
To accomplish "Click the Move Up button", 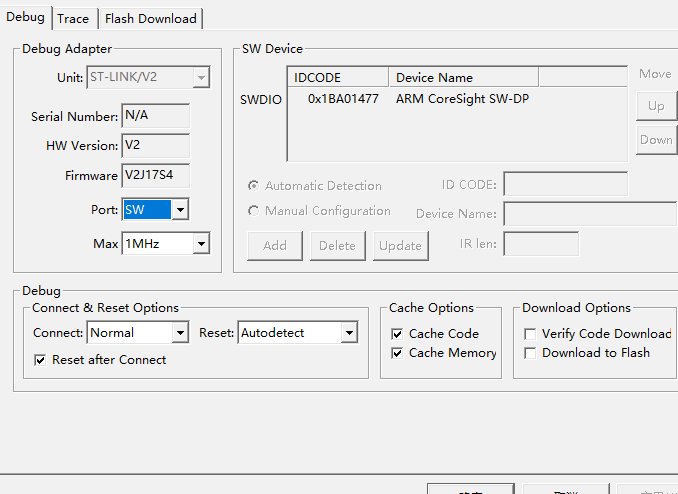I will pos(656,106).
